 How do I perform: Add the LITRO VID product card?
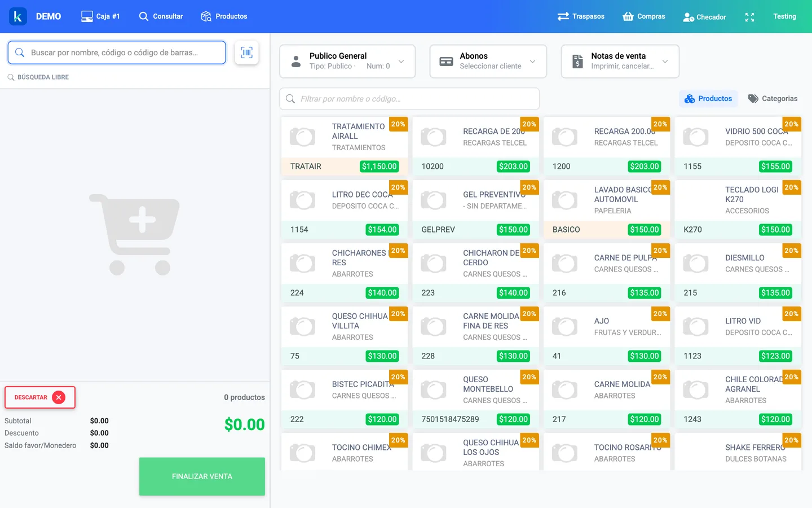click(738, 335)
